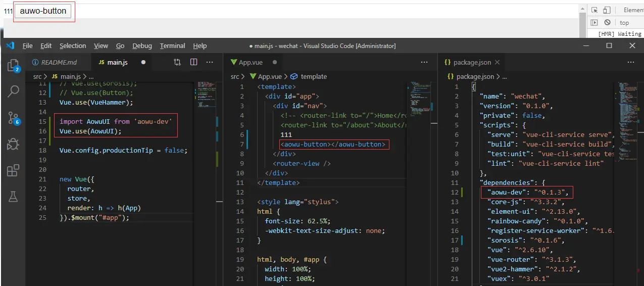The height and width of the screenshot is (286, 644).
Task: Open the 'top' context dropdown in DevTools
Action: click(625, 23)
